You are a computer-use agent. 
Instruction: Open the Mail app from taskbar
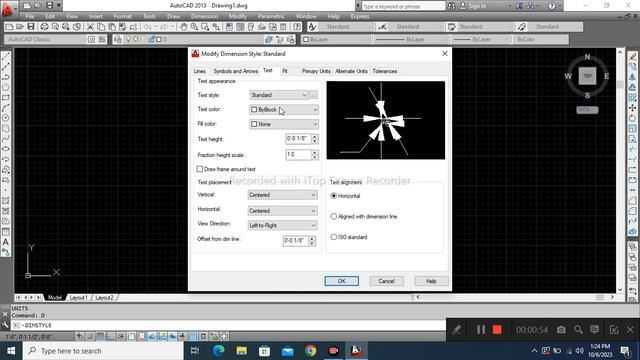click(287, 351)
